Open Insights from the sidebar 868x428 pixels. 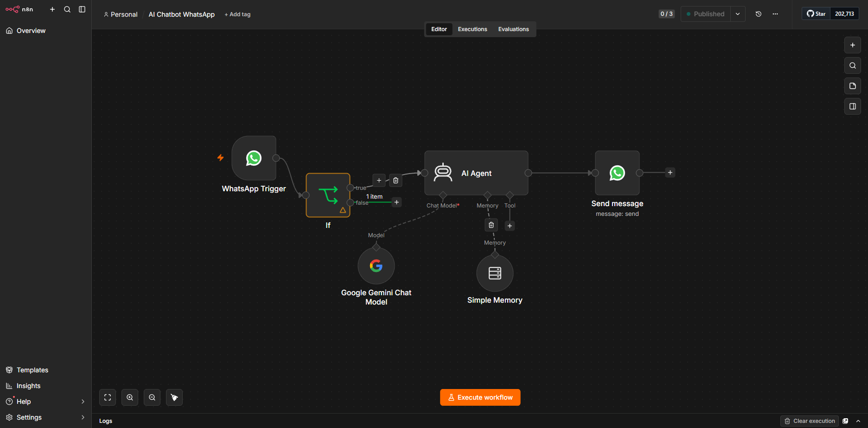(x=45, y=386)
